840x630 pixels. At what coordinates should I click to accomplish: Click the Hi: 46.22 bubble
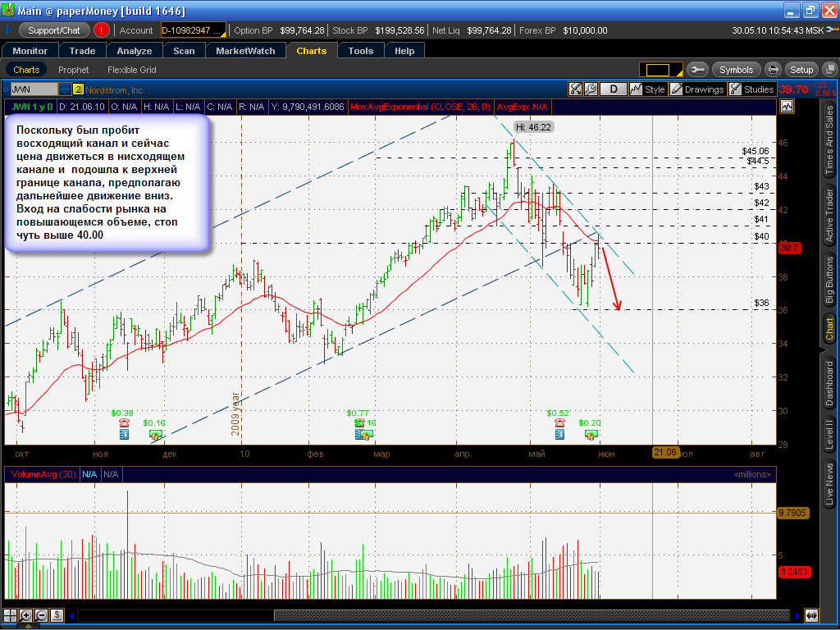(x=533, y=127)
